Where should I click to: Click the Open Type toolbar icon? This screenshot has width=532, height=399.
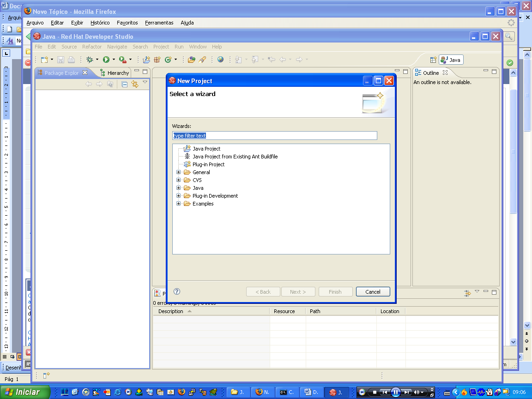(191, 60)
